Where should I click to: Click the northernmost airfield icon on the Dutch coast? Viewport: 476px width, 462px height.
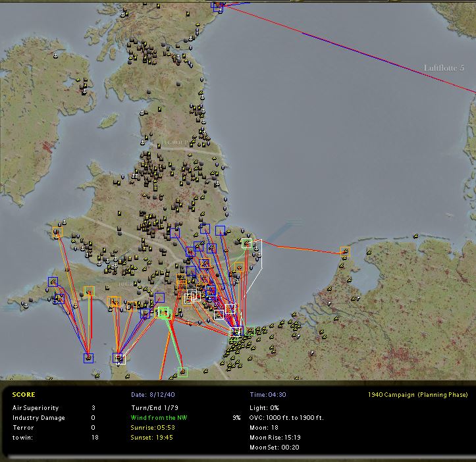415,236
